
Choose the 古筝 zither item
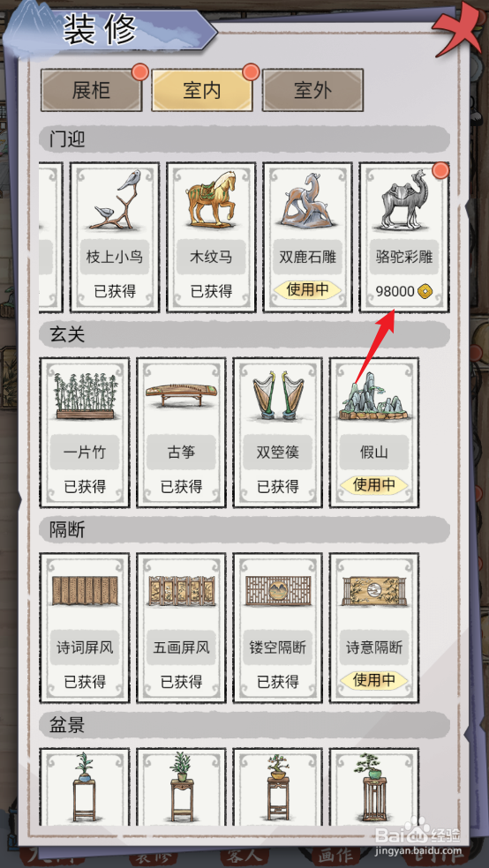181,432
